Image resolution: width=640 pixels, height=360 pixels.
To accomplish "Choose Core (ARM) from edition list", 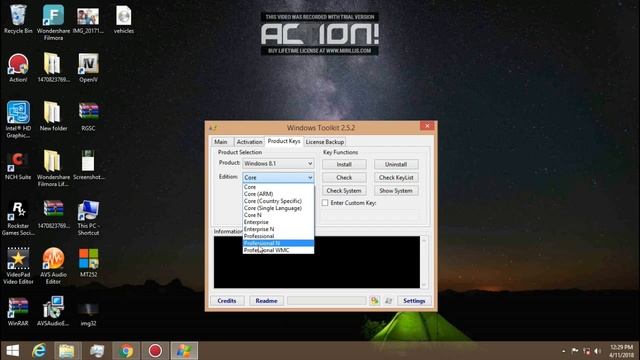I will pyautogui.click(x=278, y=194).
